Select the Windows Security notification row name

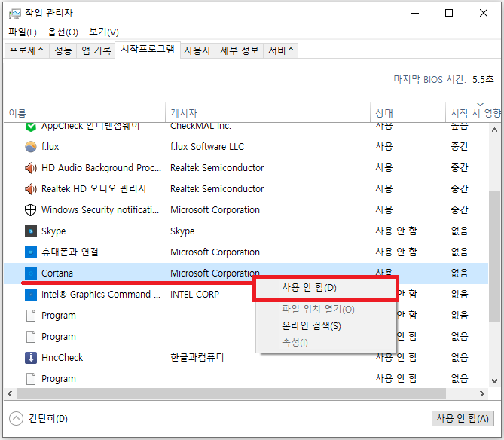tap(100, 210)
